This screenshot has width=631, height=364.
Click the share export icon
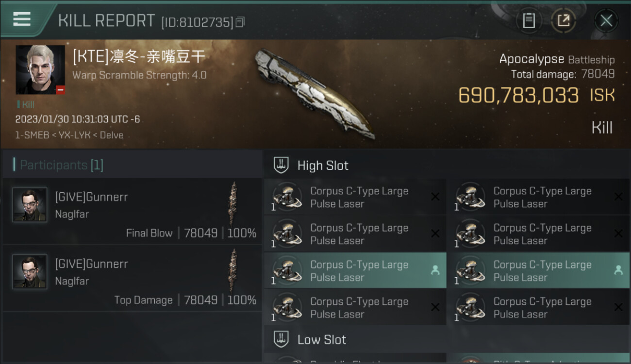coord(564,20)
